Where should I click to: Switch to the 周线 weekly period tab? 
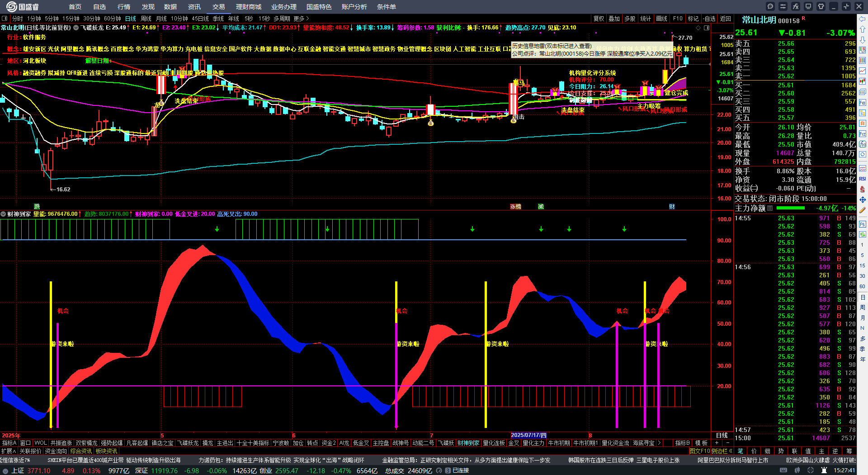click(146, 19)
